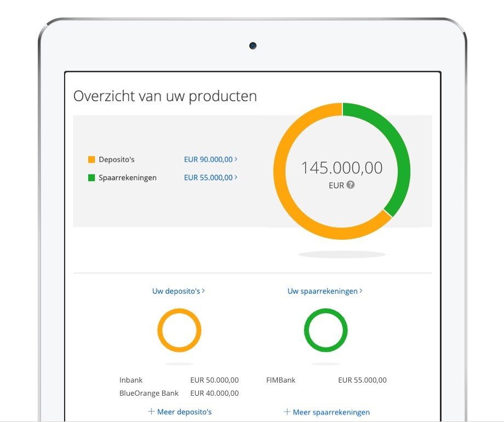The height and width of the screenshot is (422, 504).
Task: Open the EUR 55.000,00 savings link in the legend
Action: 210,177
